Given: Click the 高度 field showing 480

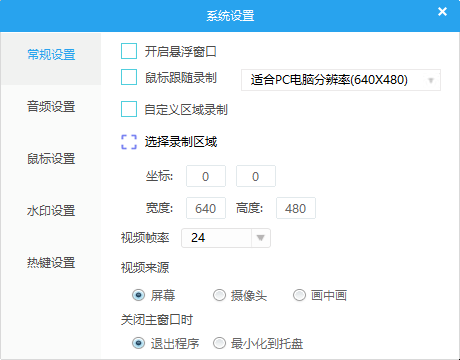Looking at the screenshot, I should [296, 208].
